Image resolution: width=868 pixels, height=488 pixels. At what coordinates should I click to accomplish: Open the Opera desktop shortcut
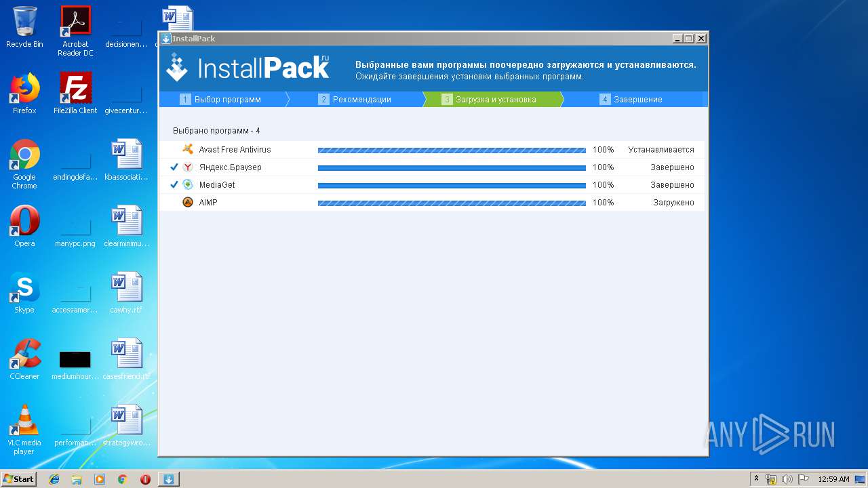point(24,226)
